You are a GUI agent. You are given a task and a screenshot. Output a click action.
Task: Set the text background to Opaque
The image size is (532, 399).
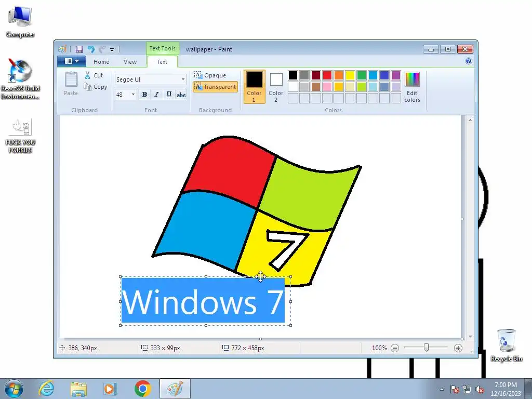pos(210,75)
